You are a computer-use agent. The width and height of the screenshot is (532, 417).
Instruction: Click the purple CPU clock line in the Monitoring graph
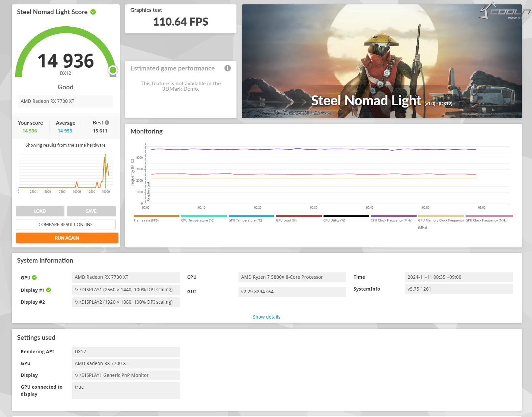(x=314, y=149)
